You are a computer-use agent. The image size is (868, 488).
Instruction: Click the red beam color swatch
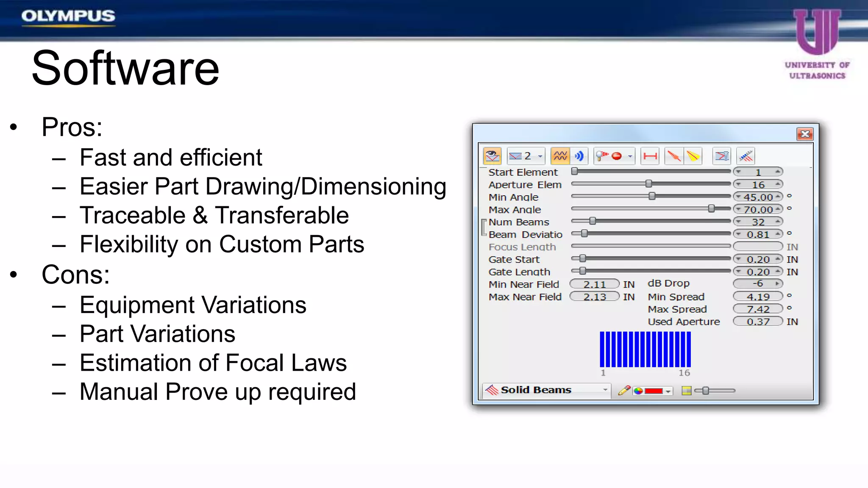pyautogui.click(x=653, y=391)
